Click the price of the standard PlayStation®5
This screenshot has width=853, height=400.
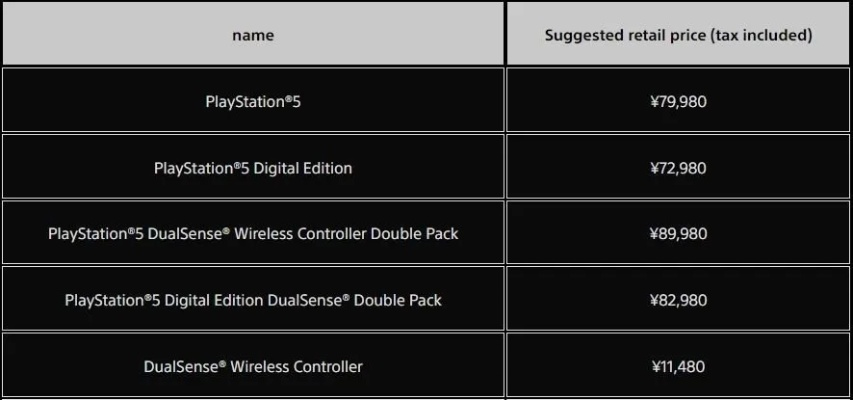click(x=678, y=101)
